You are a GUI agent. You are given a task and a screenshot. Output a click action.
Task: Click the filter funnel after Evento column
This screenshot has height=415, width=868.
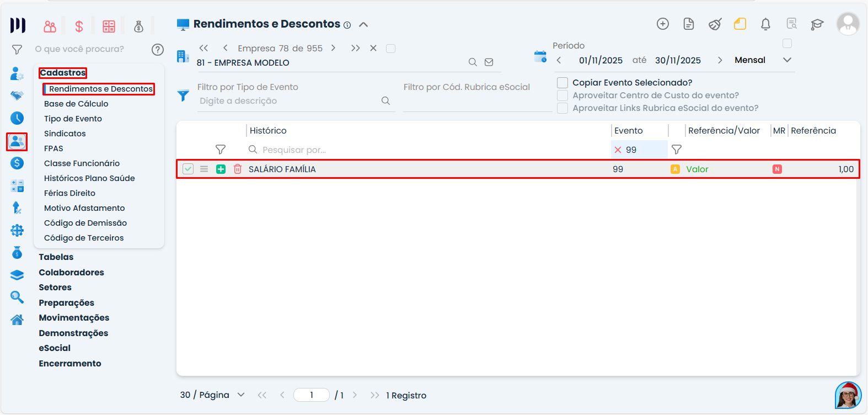coord(677,150)
